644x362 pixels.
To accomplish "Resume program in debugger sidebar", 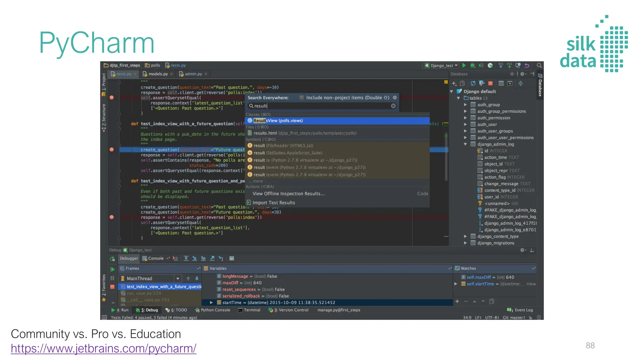I will (112, 269).
